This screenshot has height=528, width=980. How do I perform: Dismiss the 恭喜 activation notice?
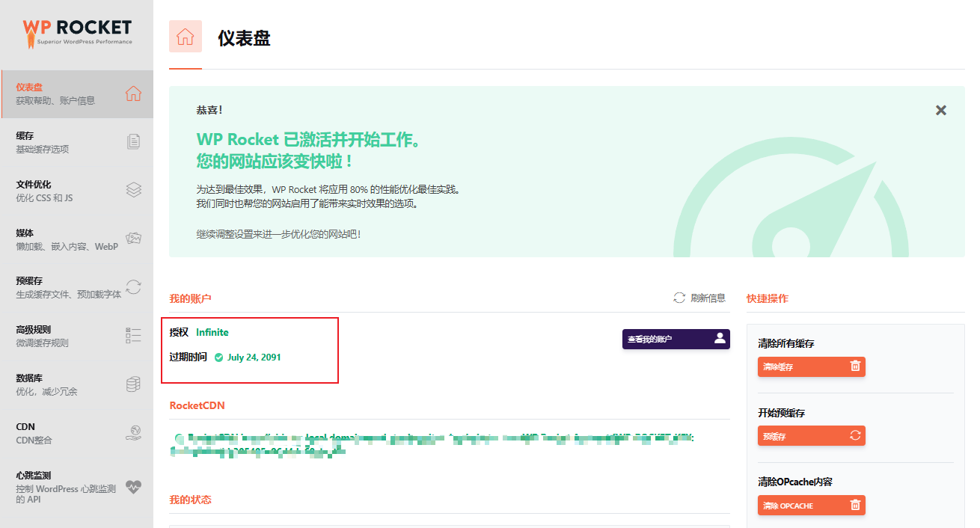[941, 111]
